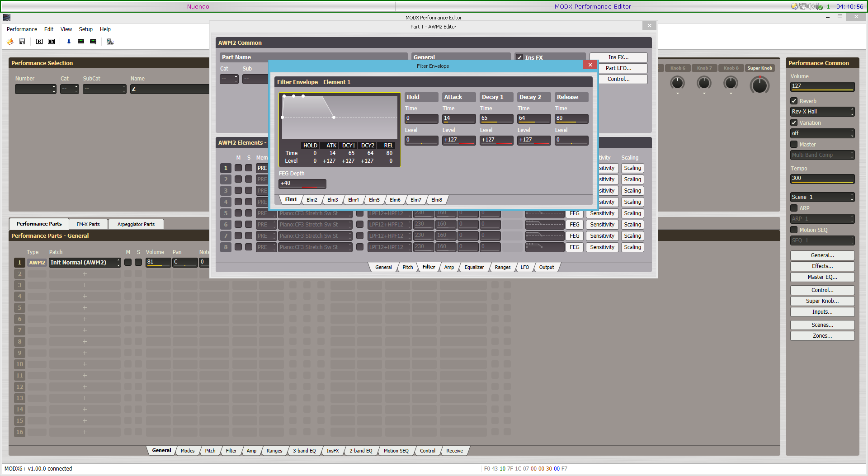Viewport: 868px width, 476px height.
Task: Add a patch to part 2 with plus icon
Action: (85, 274)
